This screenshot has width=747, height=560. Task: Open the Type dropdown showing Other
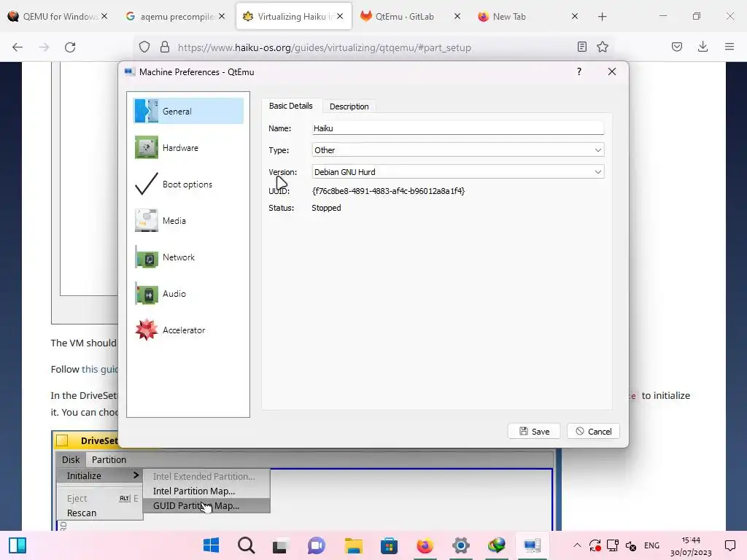pyautogui.click(x=458, y=150)
